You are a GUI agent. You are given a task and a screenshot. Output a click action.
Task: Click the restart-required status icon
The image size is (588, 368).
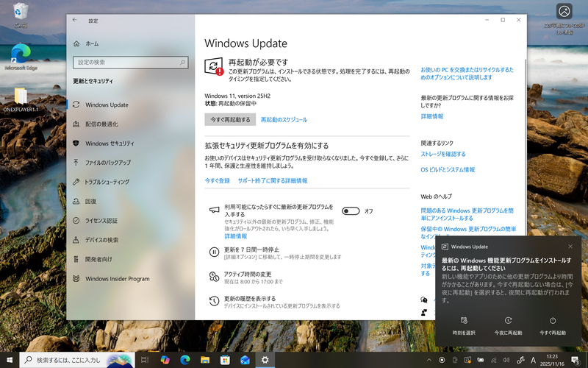click(214, 66)
